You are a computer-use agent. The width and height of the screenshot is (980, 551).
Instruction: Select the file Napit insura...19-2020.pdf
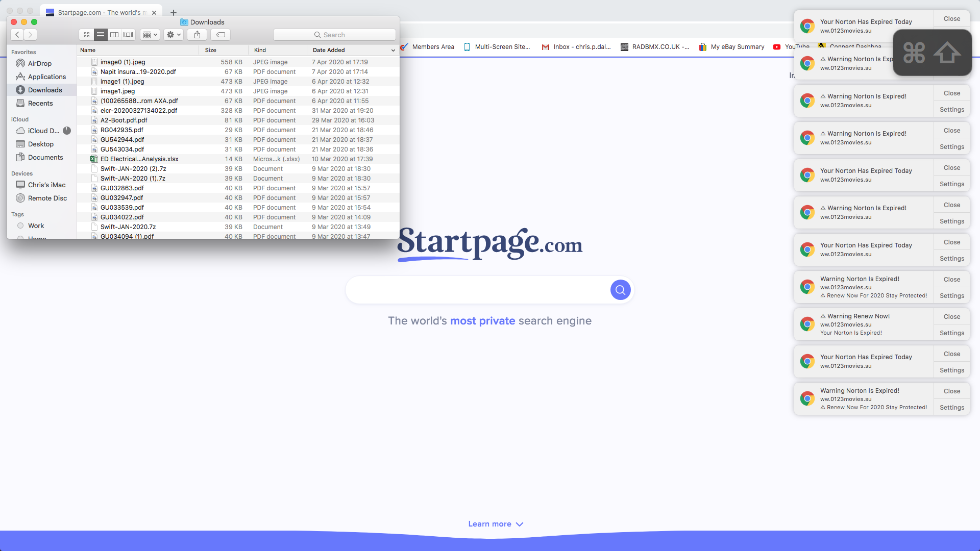pyautogui.click(x=238, y=72)
